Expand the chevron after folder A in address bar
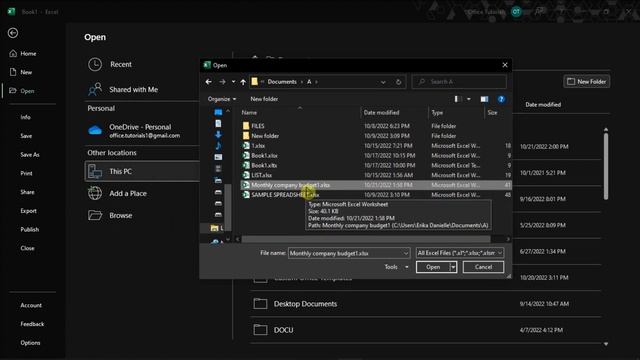This screenshot has height=360, width=640. [316, 82]
